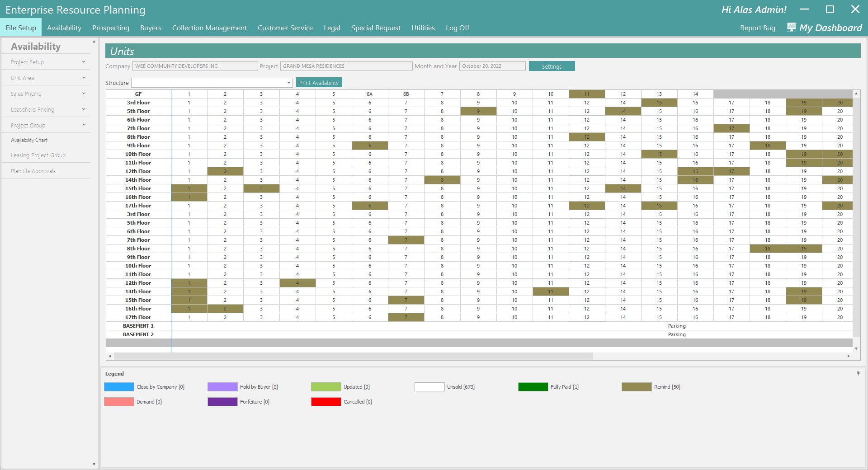Open the Structure dropdown
Viewport: 868px width, 470px height.
289,83
